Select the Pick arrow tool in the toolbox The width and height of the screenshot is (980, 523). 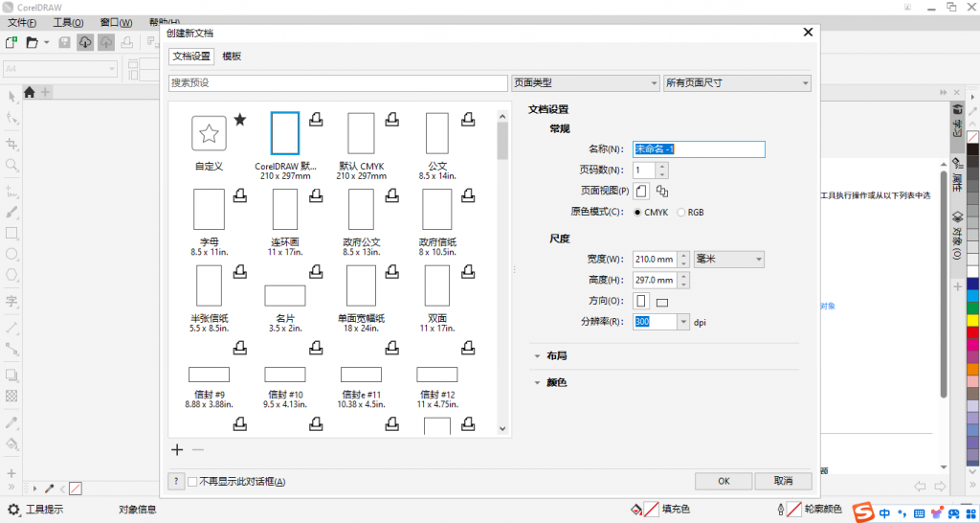point(11,97)
